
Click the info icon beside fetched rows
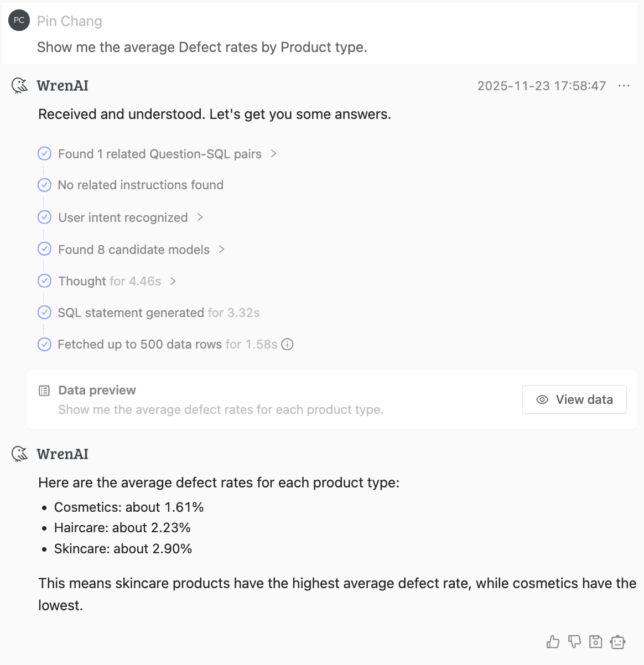click(x=287, y=344)
